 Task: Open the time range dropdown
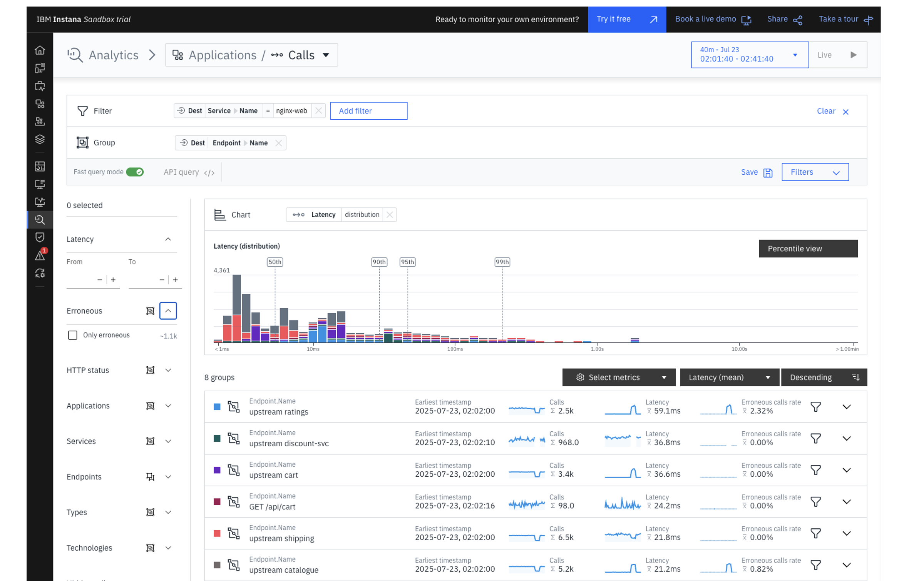coord(750,55)
